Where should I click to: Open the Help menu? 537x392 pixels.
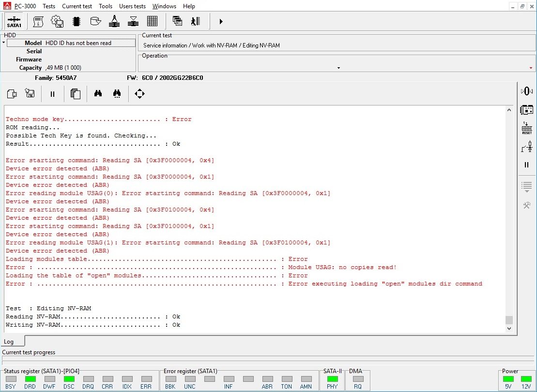pos(189,6)
